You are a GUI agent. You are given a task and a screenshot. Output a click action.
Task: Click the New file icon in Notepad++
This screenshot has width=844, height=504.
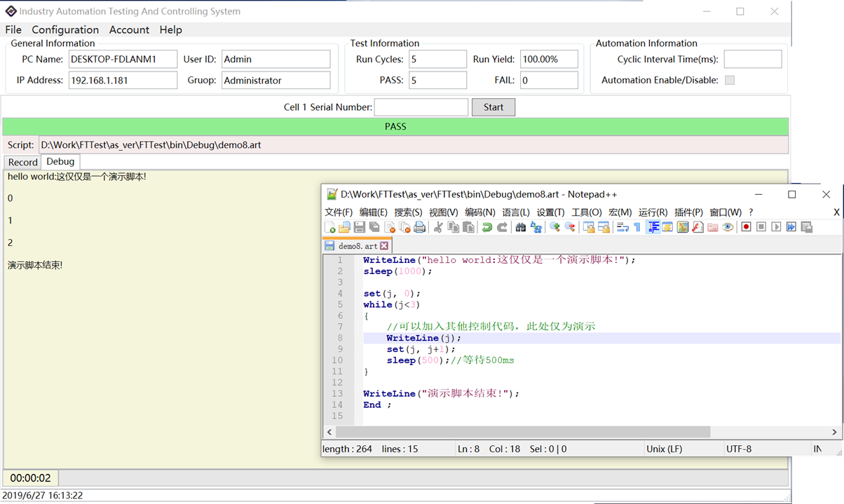pos(330,227)
